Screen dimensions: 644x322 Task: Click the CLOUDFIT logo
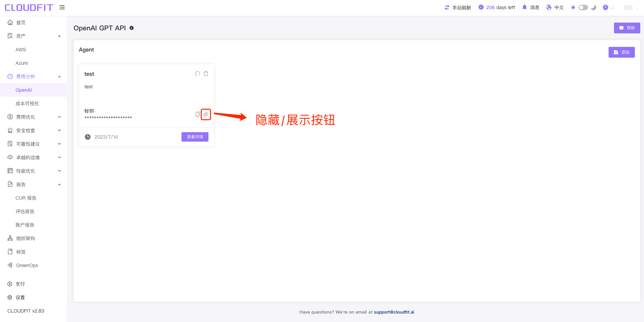29,7
